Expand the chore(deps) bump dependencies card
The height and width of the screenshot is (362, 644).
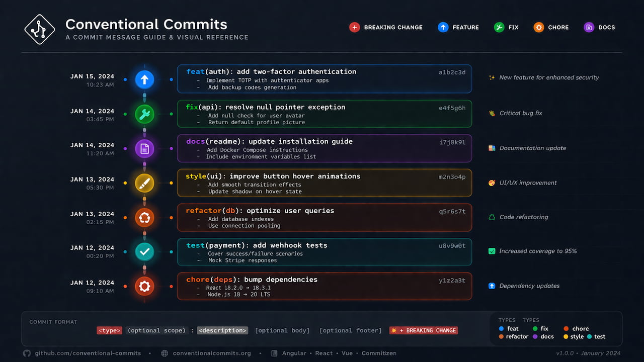[325, 287]
